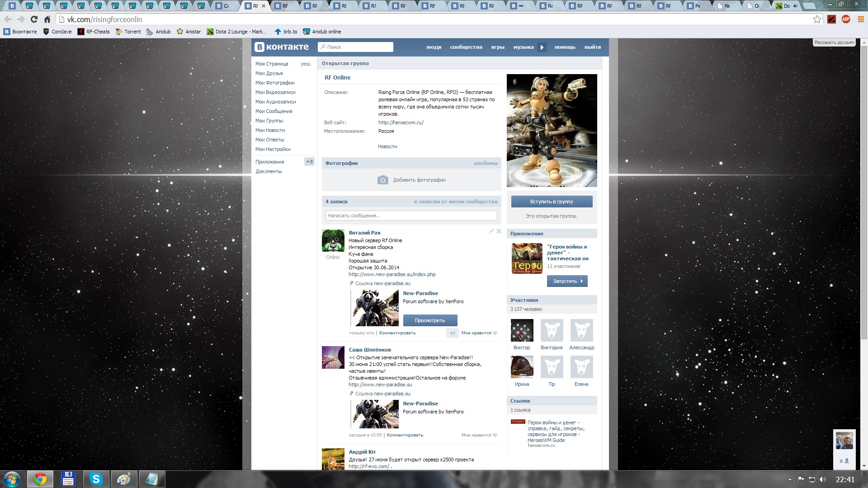This screenshot has height=488, width=868.
Task: Open the RF-Cheats bookmark
Action: pyautogui.click(x=94, y=32)
